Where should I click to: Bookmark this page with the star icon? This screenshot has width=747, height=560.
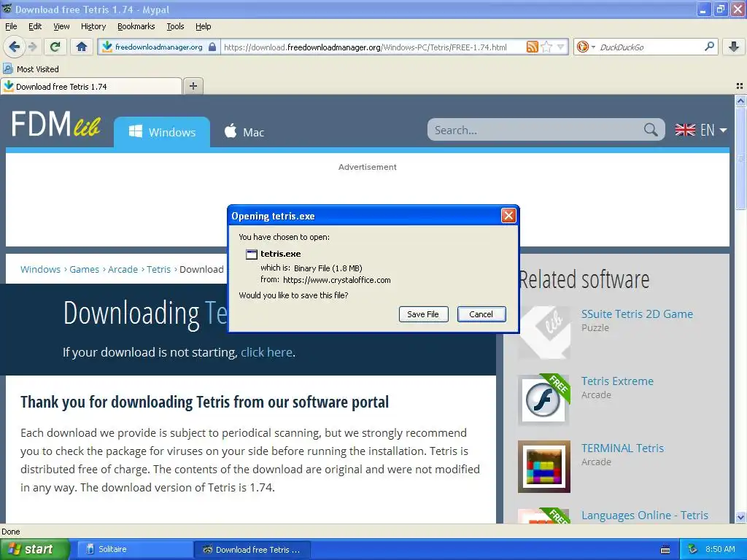coord(547,47)
